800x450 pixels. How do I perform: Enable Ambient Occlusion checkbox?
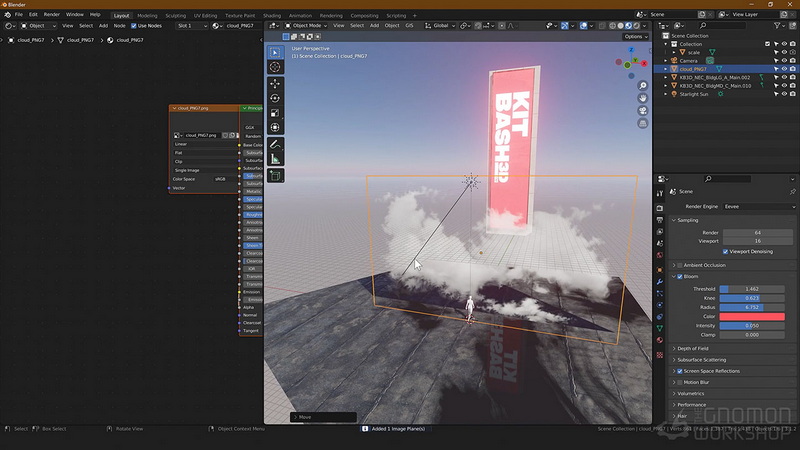[680, 265]
